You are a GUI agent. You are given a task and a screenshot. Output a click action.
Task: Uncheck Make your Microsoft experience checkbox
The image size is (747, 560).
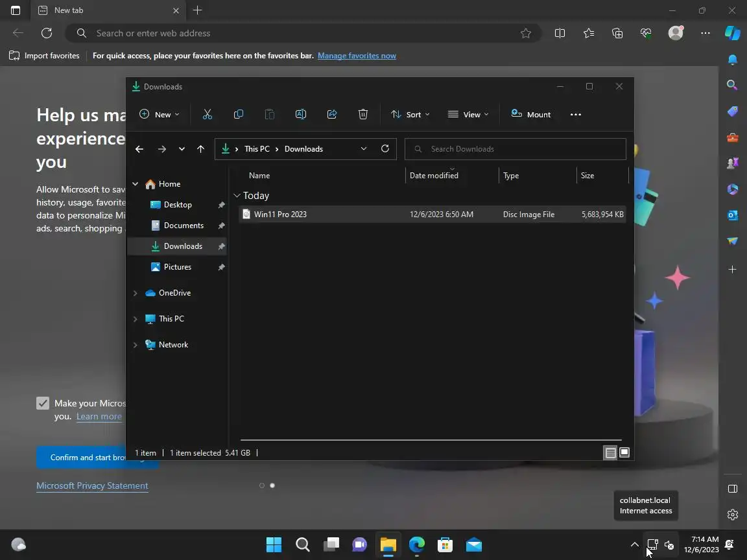pos(43,403)
